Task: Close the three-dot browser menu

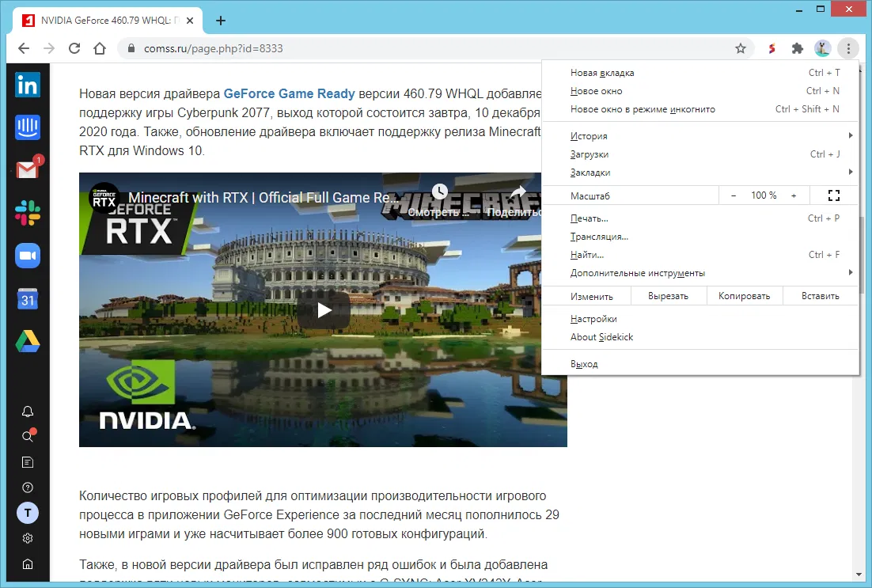Action: tap(848, 48)
